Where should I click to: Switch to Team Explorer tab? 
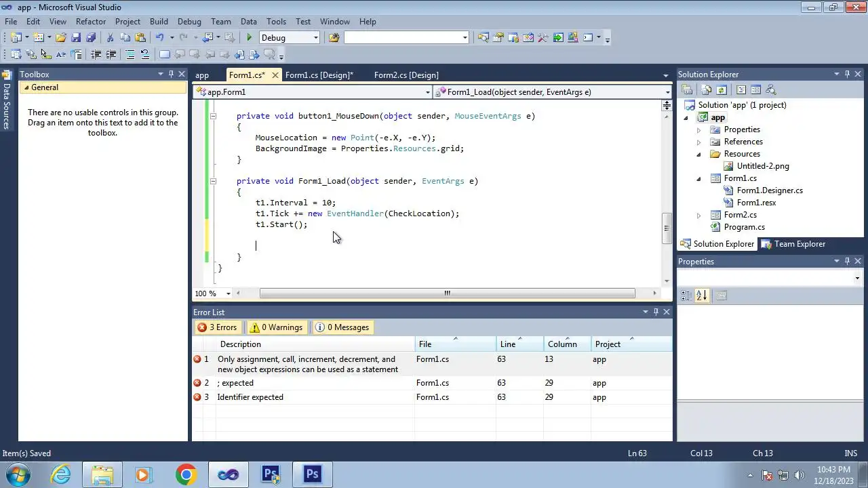pyautogui.click(x=793, y=244)
